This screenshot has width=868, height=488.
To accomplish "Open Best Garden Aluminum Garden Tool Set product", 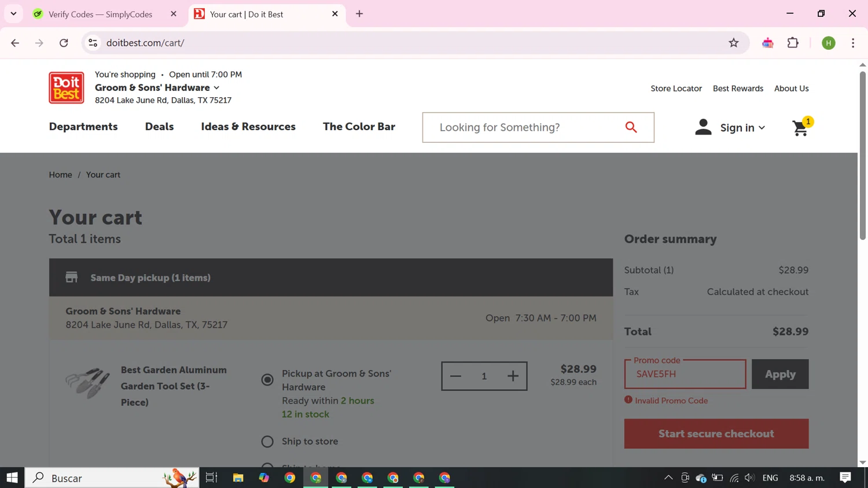I will click(174, 386).
